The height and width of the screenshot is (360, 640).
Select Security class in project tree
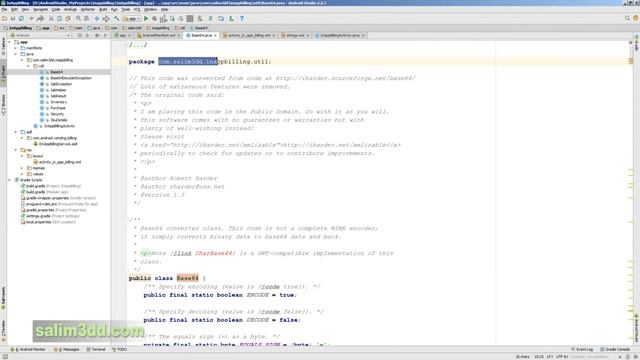[x=57, y=114]
